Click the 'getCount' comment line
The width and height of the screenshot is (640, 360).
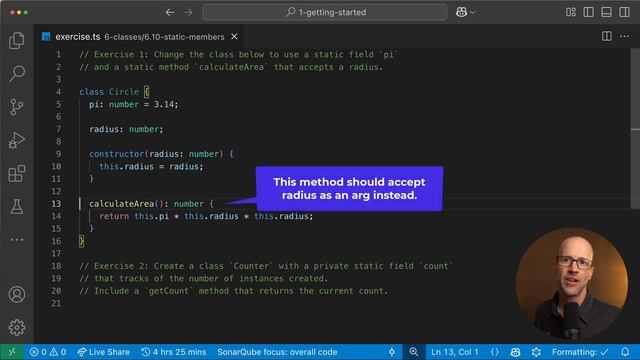click(233, 291)
